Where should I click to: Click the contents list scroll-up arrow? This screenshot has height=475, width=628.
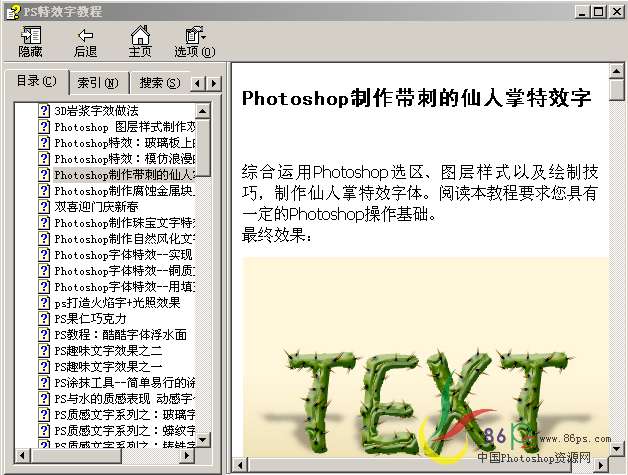tap(203, 111)
